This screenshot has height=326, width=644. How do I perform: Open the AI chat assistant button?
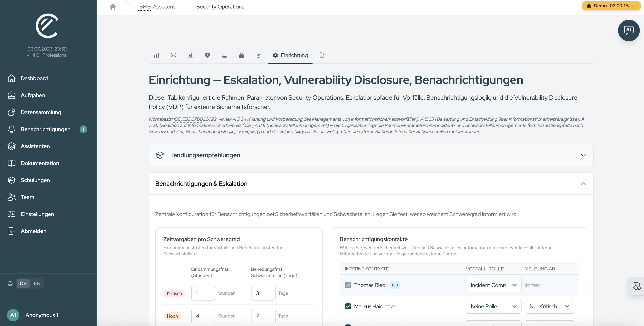click(629, 30)
